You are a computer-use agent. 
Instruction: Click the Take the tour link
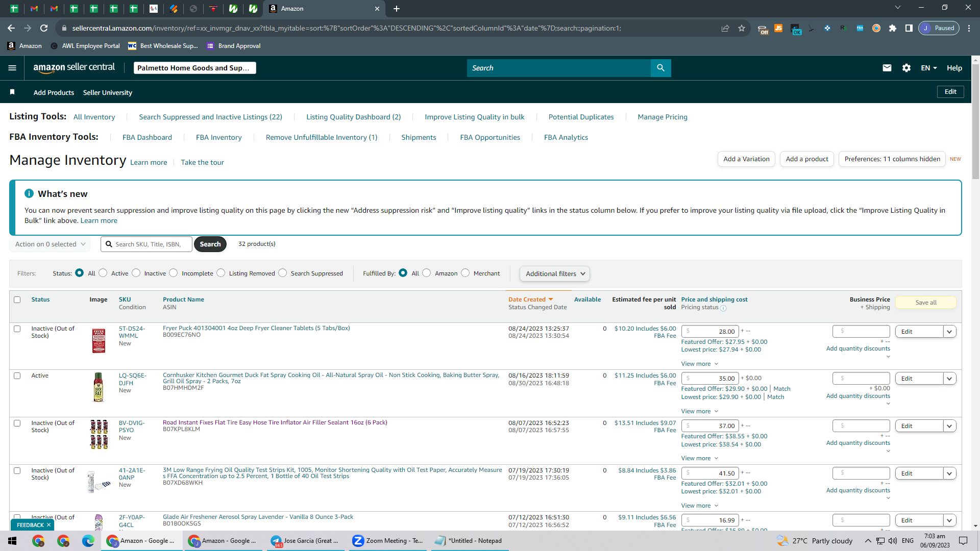(203, 163)
